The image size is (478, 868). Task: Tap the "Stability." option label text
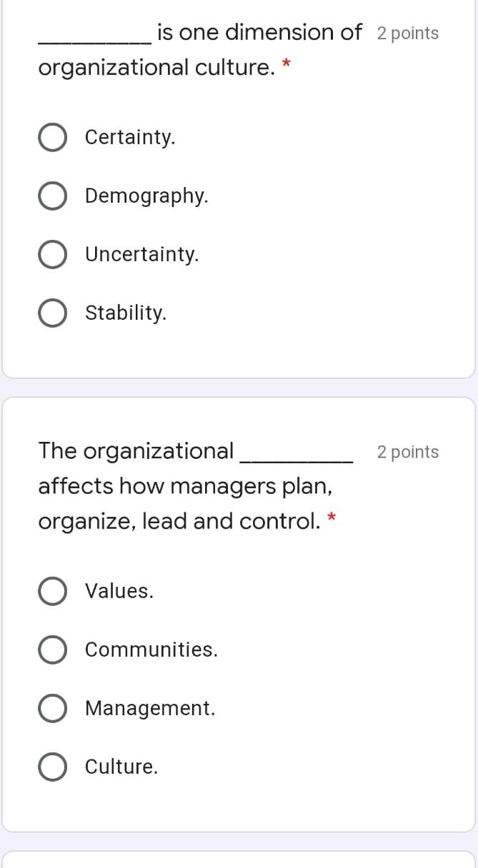coord(125,313)
